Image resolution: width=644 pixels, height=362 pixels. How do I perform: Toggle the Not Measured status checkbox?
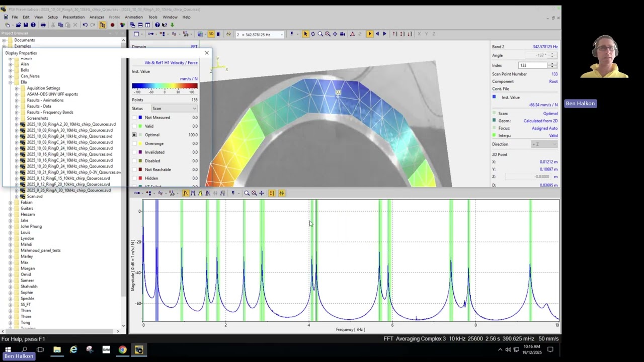pos(134,118)
